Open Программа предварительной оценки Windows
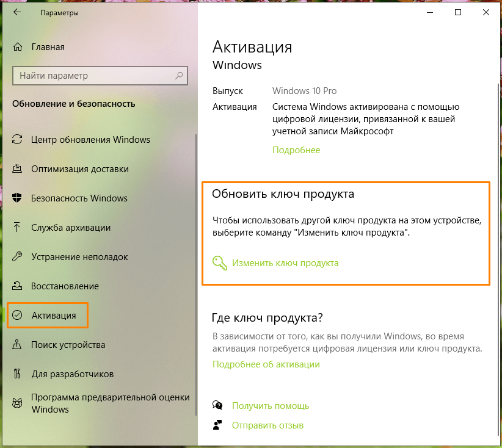Screen dimensions: 502x448 tap(110, 403)
